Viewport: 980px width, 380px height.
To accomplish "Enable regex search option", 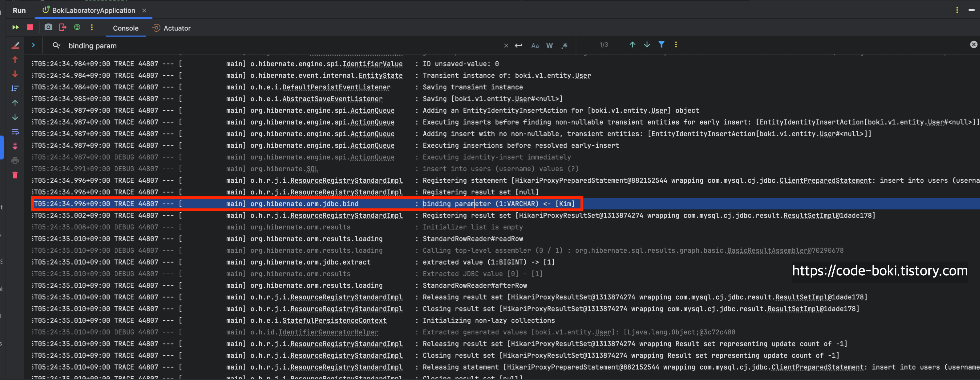I will tap(564, 46).
